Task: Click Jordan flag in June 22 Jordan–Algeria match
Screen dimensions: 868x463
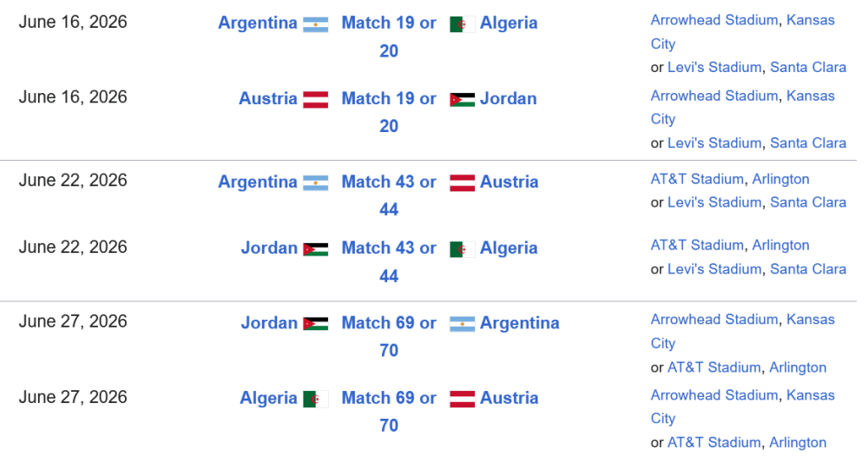Action: tap(315, 249)
